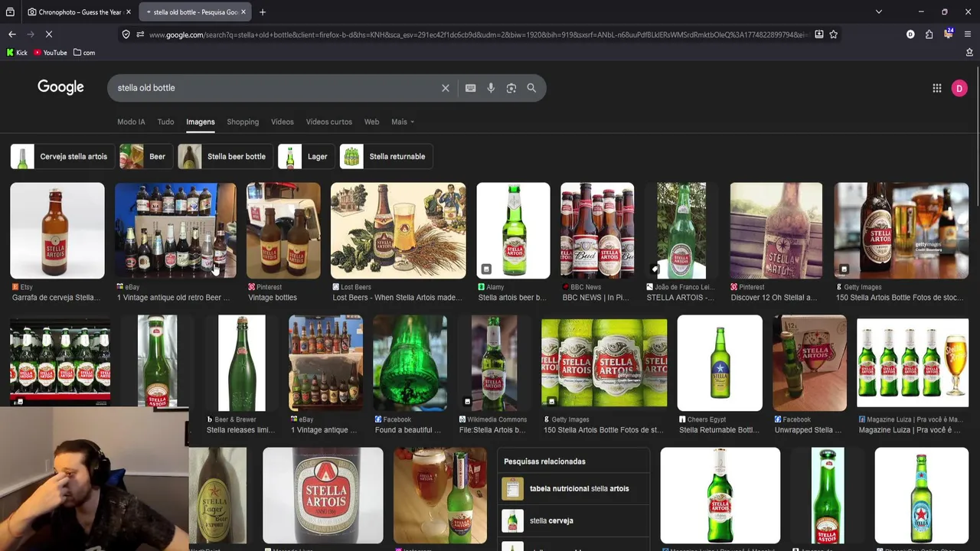The height and width of the screenshot is (551, 980).
Task: Open a new browser tab
Action: [263, 12]
